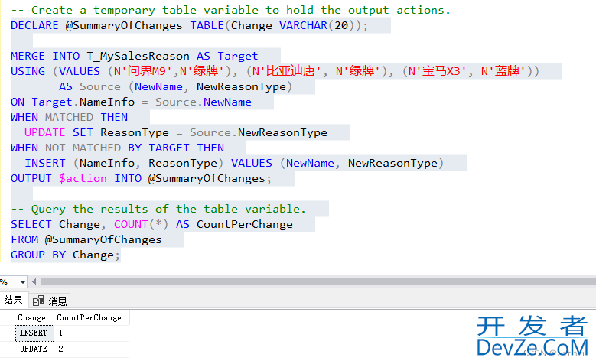This screenshot has height=364, width=596.
Task: Click the DECLARE keyword in editor
Action: [x=34, y=25]
